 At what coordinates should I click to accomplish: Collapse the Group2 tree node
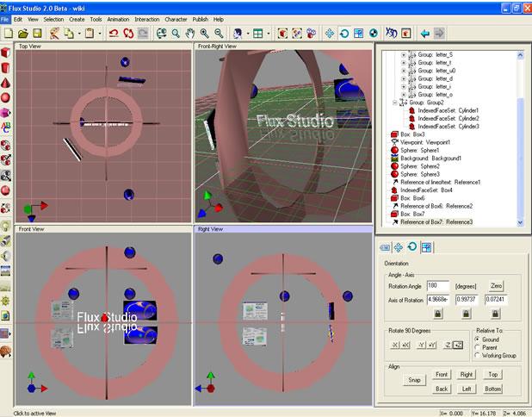(x=394, y=103)
